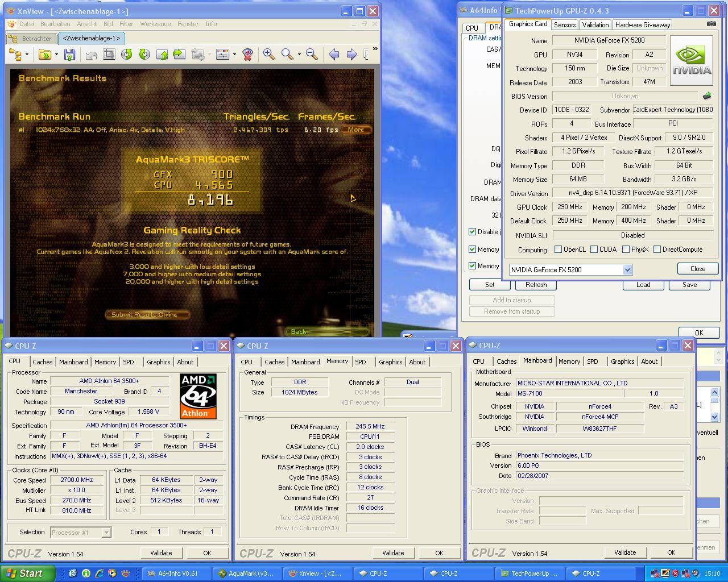This screenshot has height=582, width=728.
Task: Click the taskbar clock showing 15:10
Action: click(712, 573)
